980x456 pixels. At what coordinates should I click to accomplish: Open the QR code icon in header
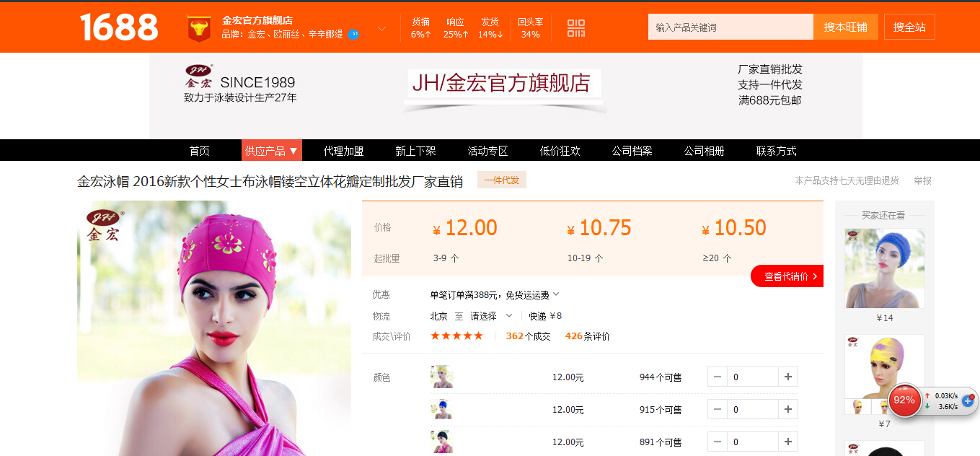(576, 28)
